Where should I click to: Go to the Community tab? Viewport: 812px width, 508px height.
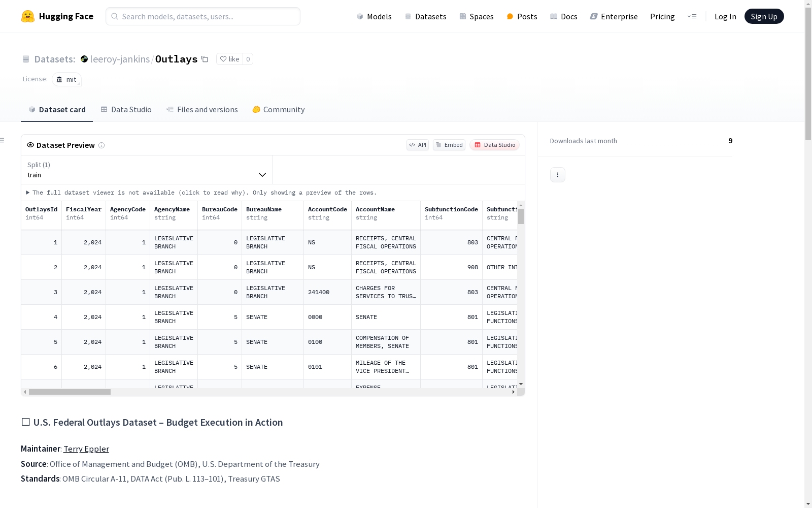coord(278,110)
